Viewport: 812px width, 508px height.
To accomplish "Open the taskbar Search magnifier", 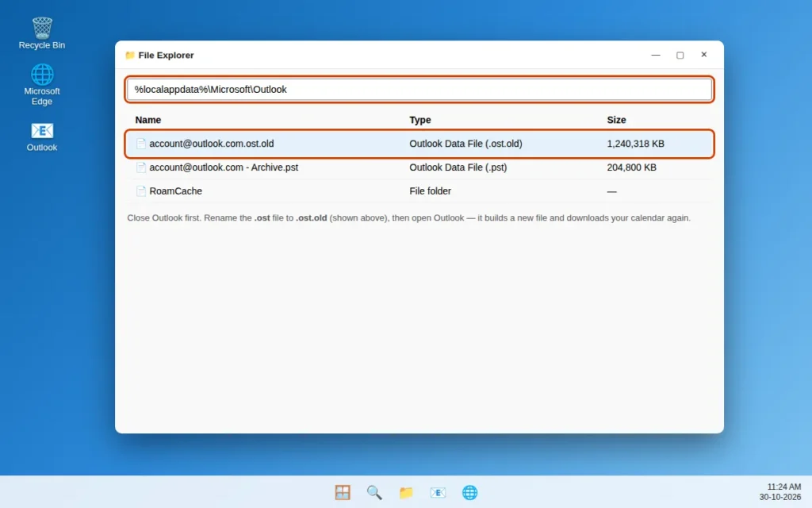I will point(374,492).
